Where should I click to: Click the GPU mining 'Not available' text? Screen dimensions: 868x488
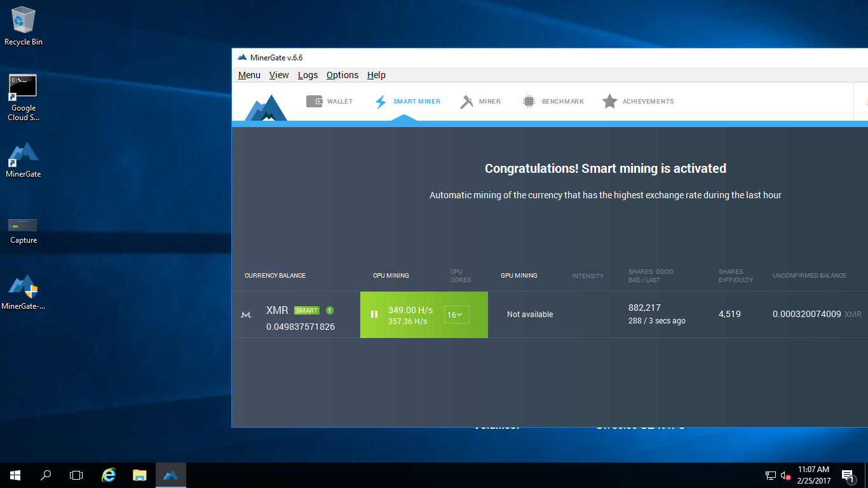(530, 315)
